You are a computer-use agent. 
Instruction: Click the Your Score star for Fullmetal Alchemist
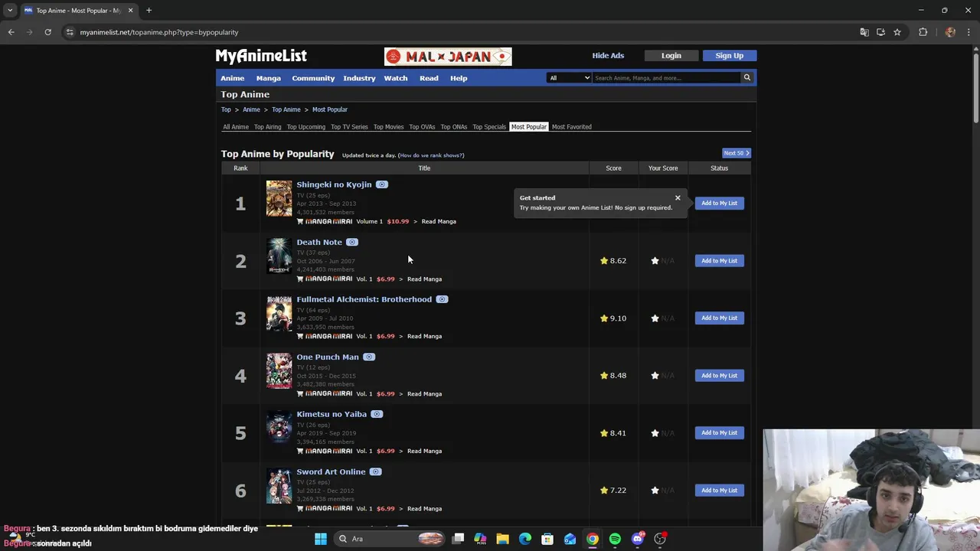click(x=655, y=318)
